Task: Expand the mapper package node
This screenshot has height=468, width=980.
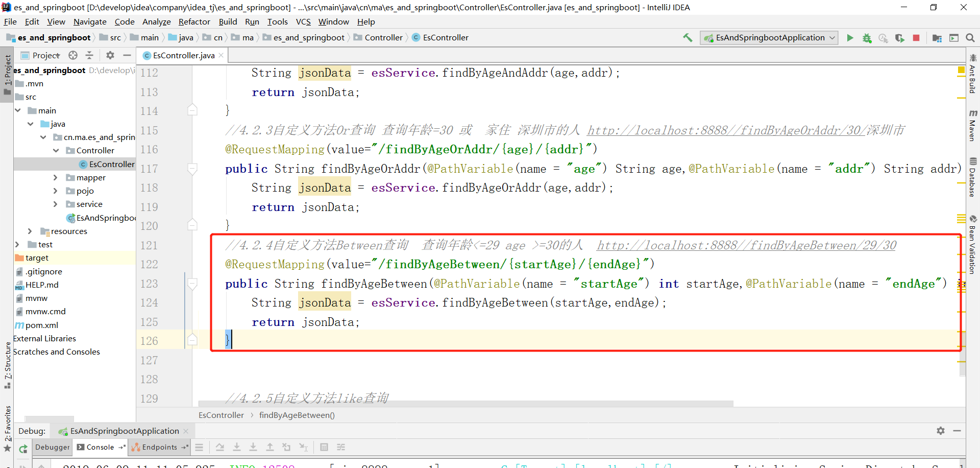Action: (56, 177)
